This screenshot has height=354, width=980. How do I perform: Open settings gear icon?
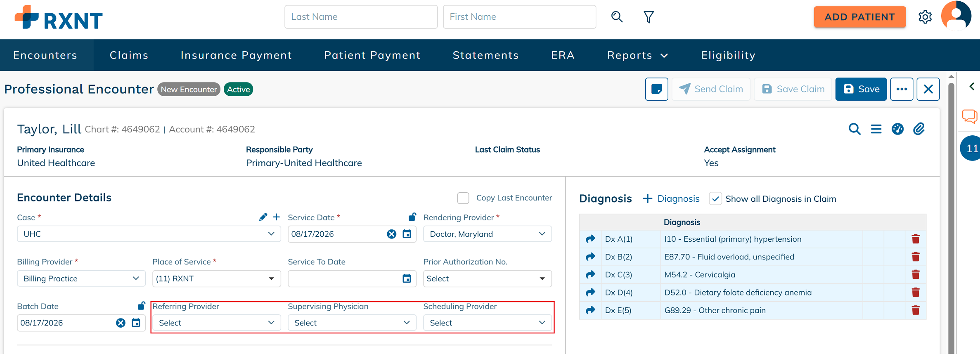925,17
